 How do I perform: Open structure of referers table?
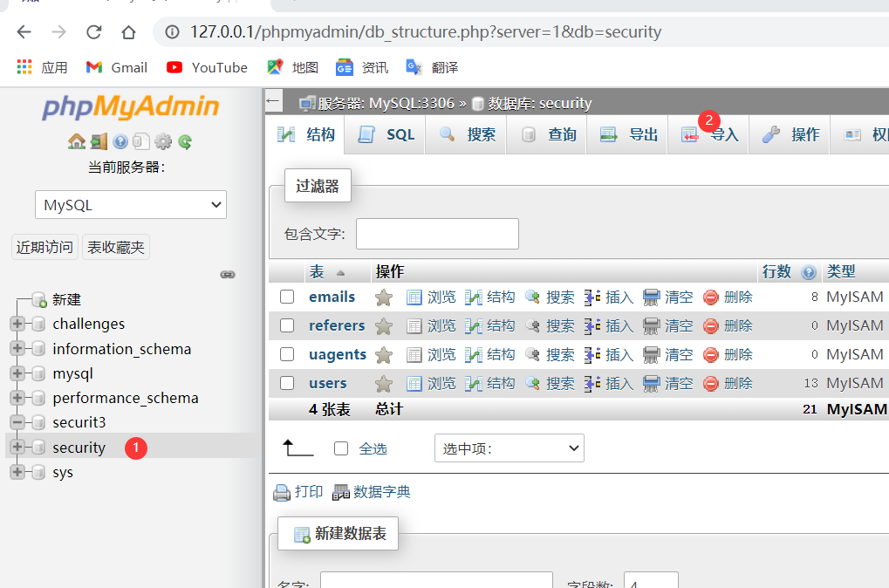click(x=490, y=326)
